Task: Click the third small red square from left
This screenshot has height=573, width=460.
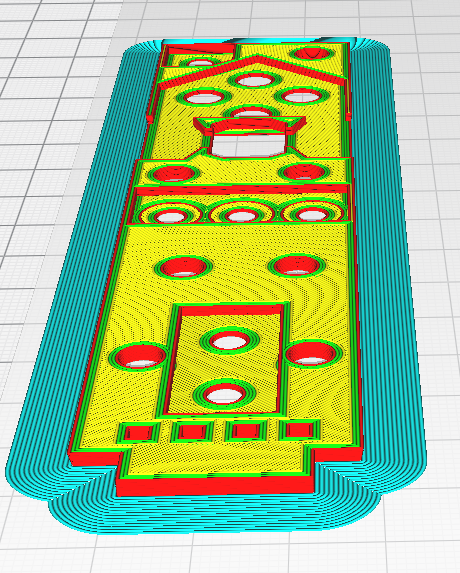Action: pyautogui.click(x=246, y=430)
